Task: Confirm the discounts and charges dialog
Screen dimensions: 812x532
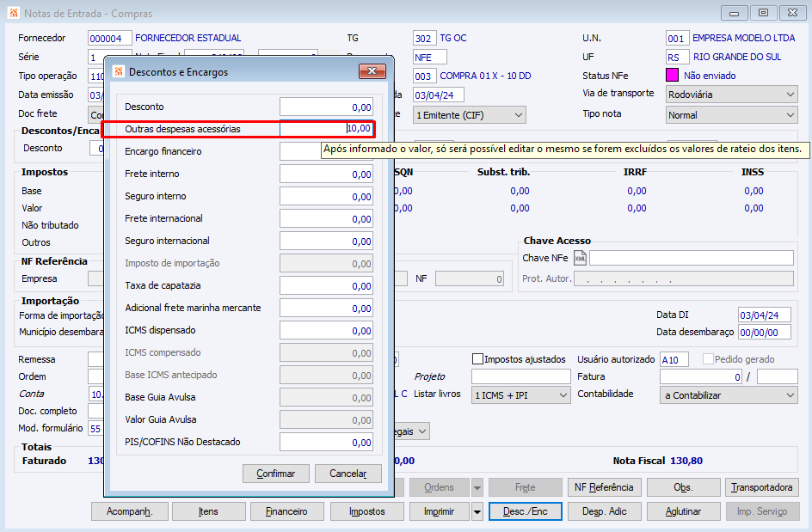Action: (275, 474)
